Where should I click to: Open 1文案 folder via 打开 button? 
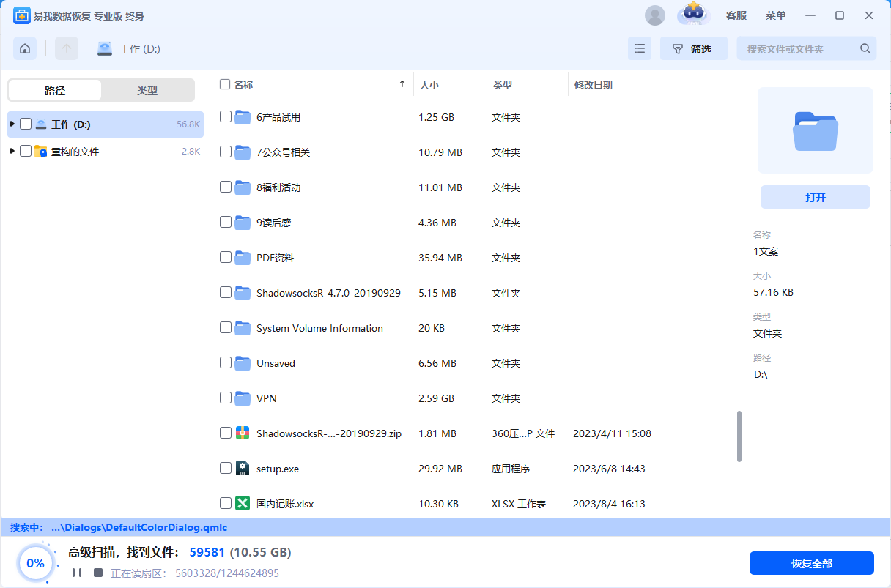pos(815,196)
